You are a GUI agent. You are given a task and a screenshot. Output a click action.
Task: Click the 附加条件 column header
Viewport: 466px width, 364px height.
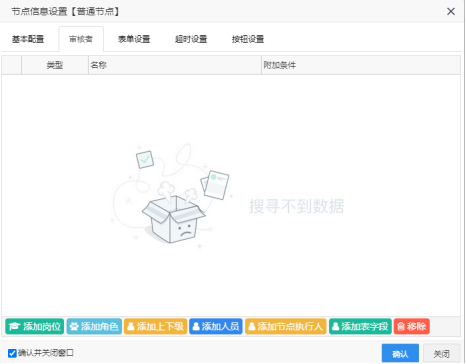click(361, 65)
